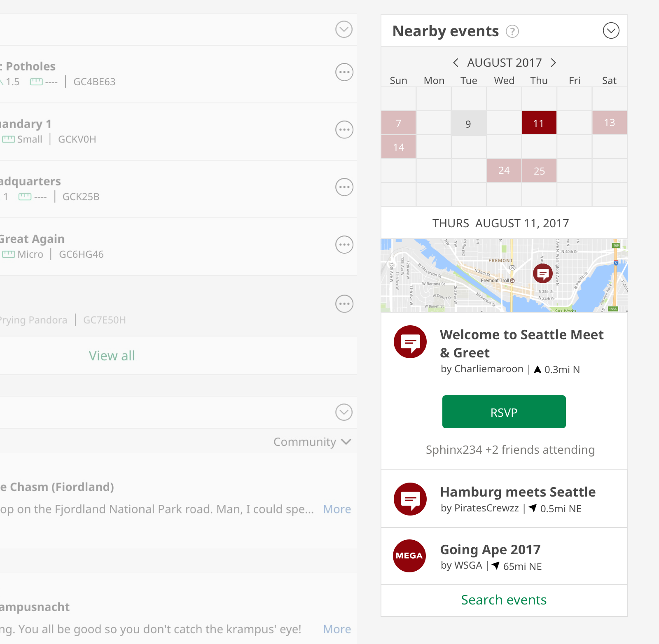Go to next month after August 2017

[554, 63]
